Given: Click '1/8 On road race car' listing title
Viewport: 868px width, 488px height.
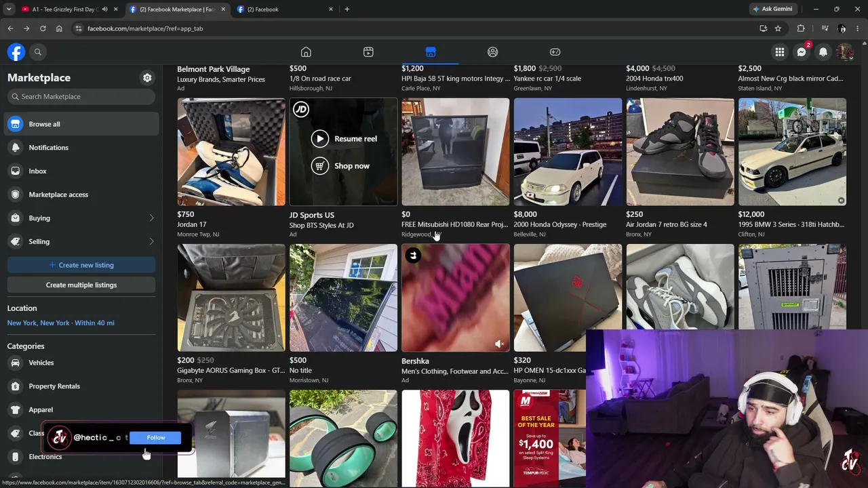Looking at the screenshot, I should click(x=320, y=79).
